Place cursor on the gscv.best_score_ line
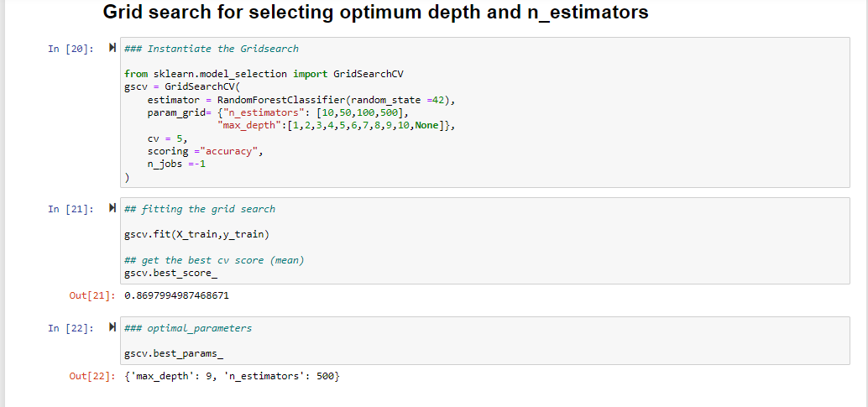Image resolution: width=868 pixels, height=407 pixels. point(170,273)
